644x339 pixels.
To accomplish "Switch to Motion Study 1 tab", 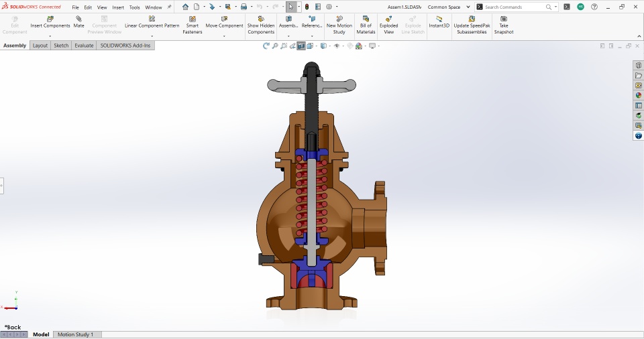I will click(75, 334).
